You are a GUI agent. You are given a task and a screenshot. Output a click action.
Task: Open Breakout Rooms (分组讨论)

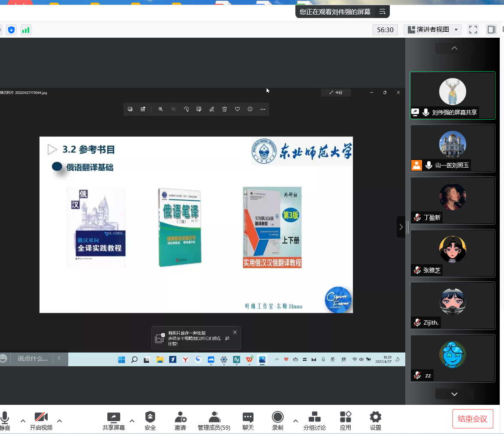coord(314,421)
